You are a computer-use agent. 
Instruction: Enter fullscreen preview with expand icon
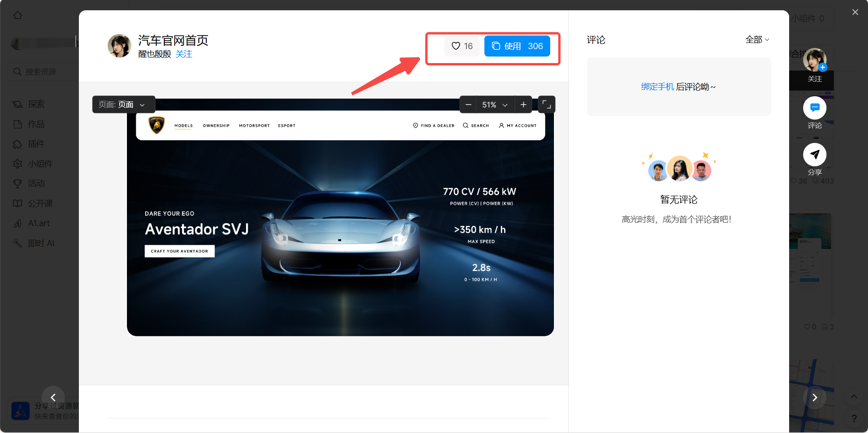(x=546, y=105)
